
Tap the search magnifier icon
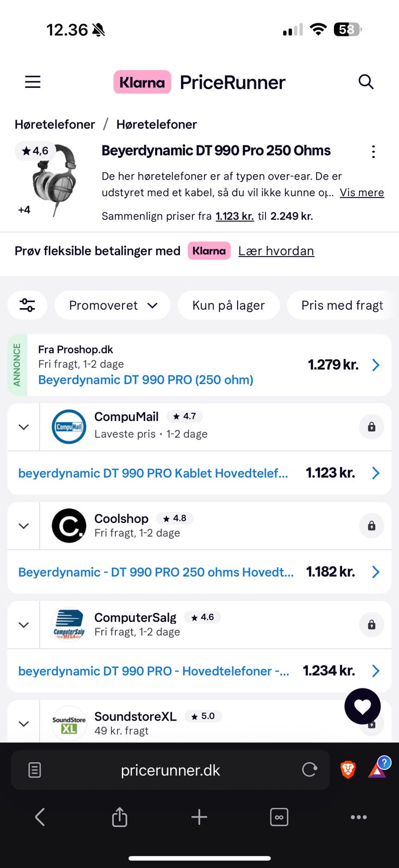click(x=366, y=82)
